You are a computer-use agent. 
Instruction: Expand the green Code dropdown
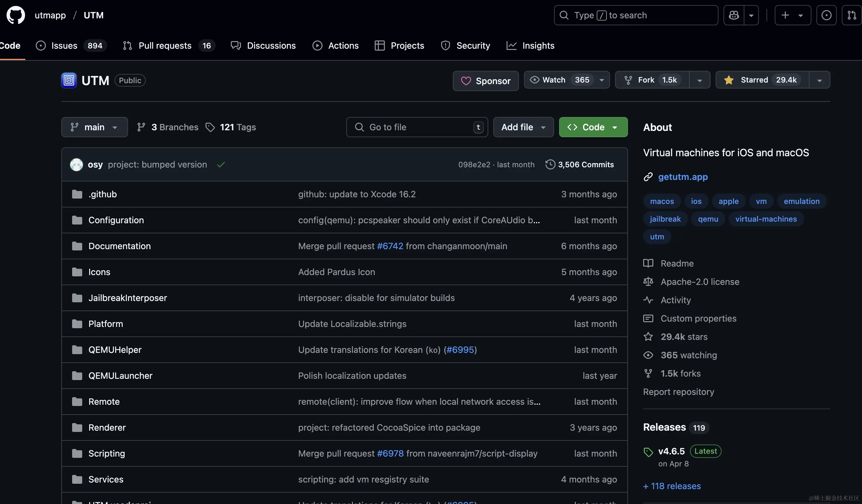click(593, 127)
